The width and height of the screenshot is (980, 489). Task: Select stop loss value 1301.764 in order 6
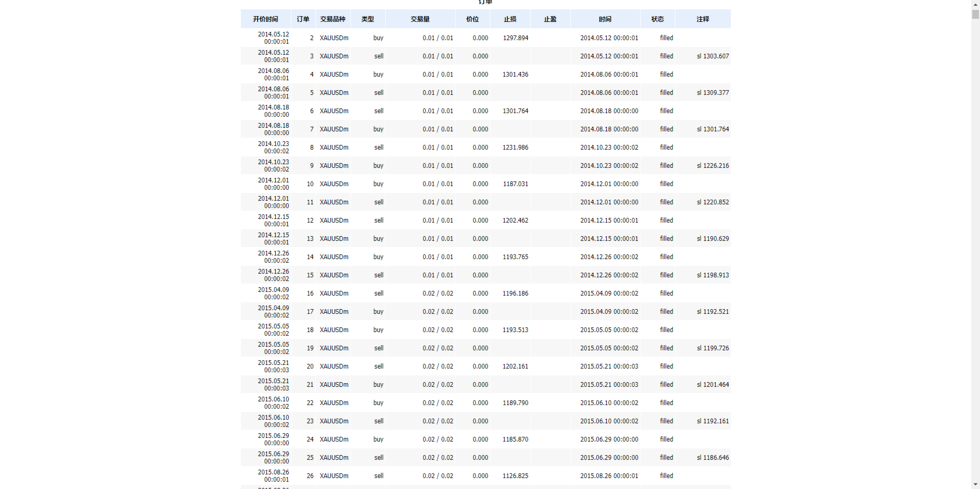[x=516, y=111]
